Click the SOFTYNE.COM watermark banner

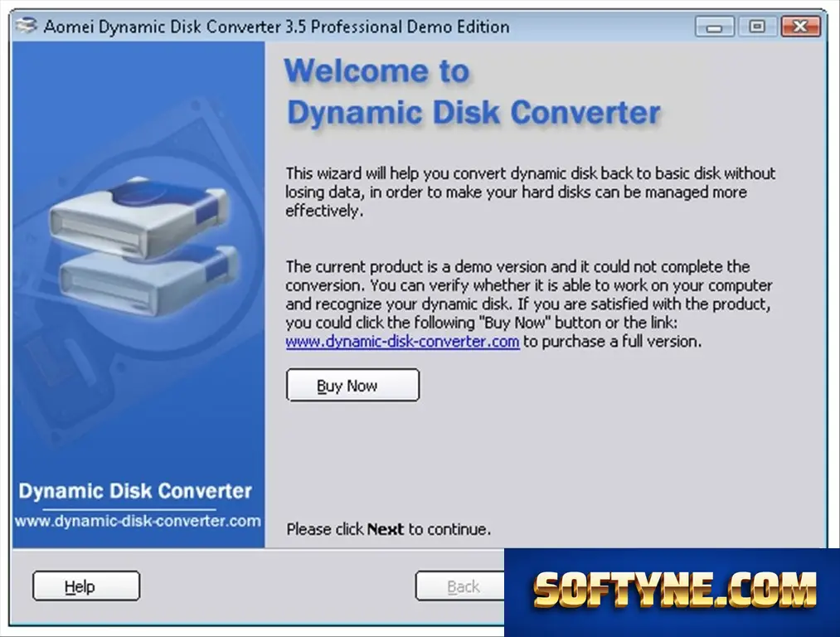point(672,592)
